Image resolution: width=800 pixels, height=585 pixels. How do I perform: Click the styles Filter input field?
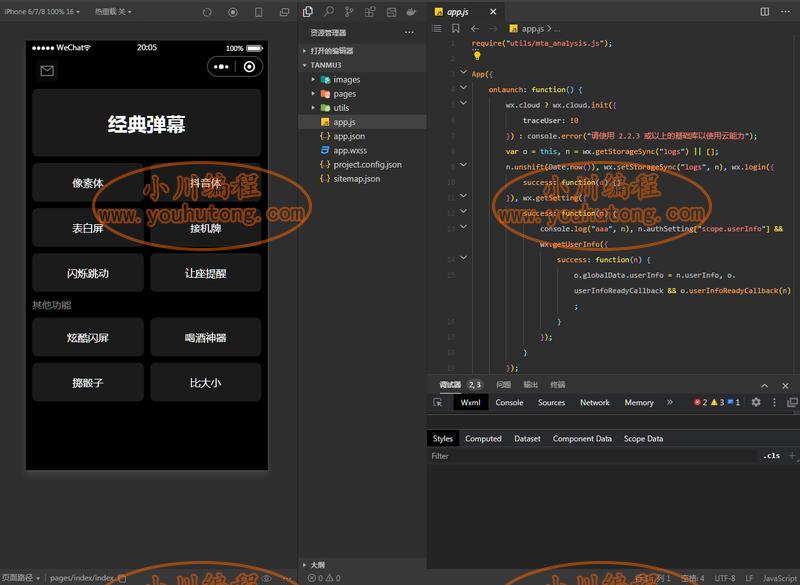point(592,456)
